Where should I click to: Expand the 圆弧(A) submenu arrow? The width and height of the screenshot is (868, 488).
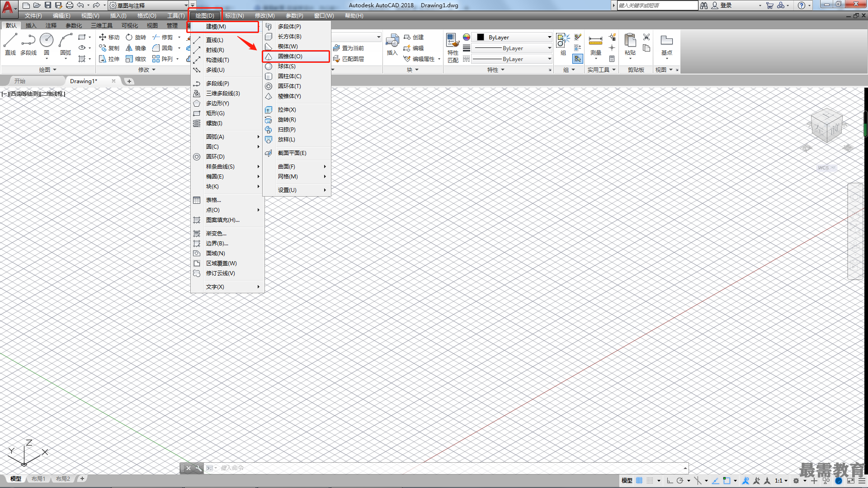click(259, 137)
